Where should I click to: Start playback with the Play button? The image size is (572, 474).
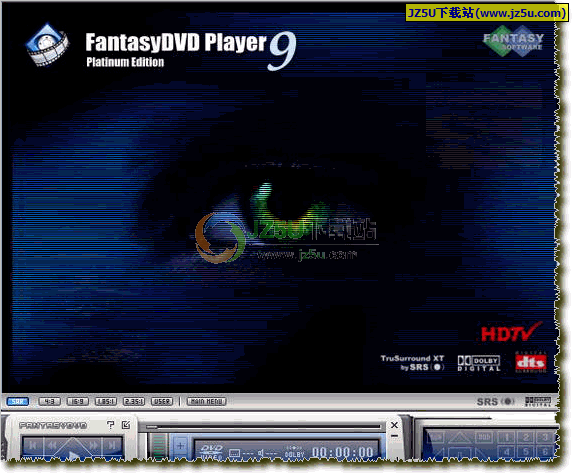click(73, 455)
